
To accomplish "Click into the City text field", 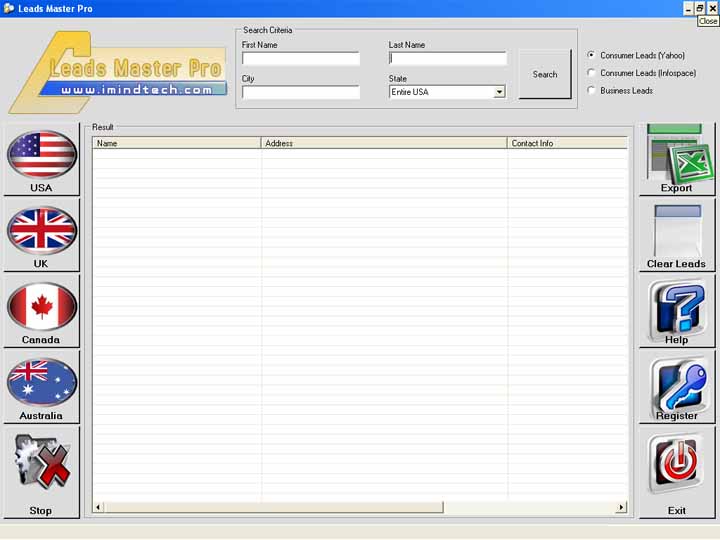I will [301, 92].
